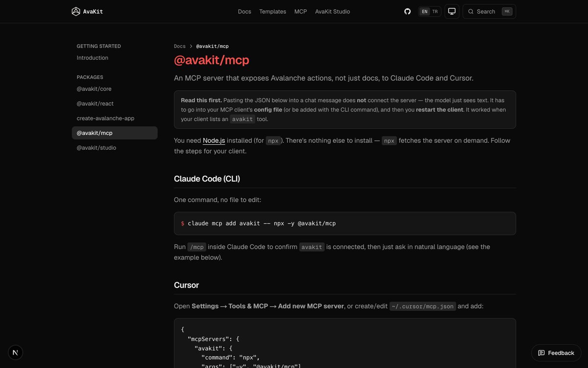The height and width of the screenshot is (368, 588).
Task: Click the Claude Code (CLI) heading
Action: point(207,179)
